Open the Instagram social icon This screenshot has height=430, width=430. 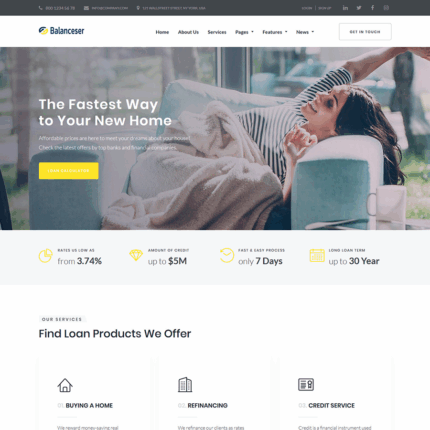pyautogui.click(x=386, y=8)
